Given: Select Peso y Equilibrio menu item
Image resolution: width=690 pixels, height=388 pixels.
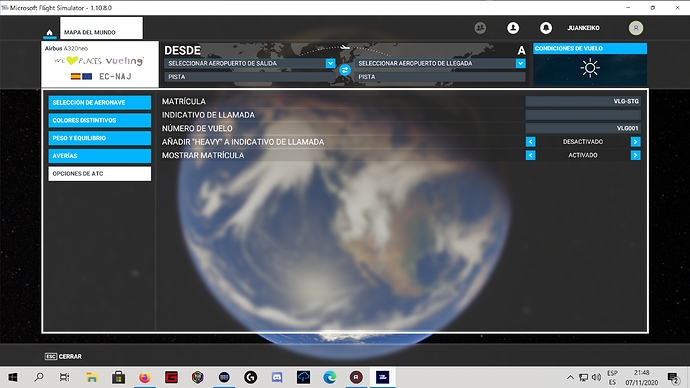Looking at the screenshot, I should (99, 138).
